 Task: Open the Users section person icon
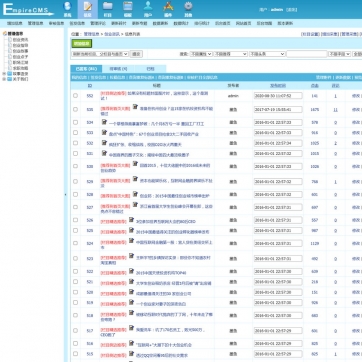click(148, 6)
